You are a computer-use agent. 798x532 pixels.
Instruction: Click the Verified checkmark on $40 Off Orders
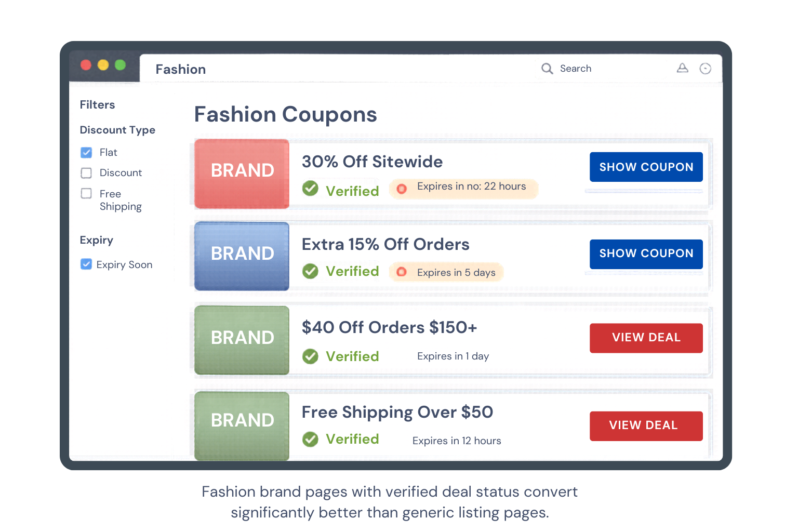click(311, 356)
